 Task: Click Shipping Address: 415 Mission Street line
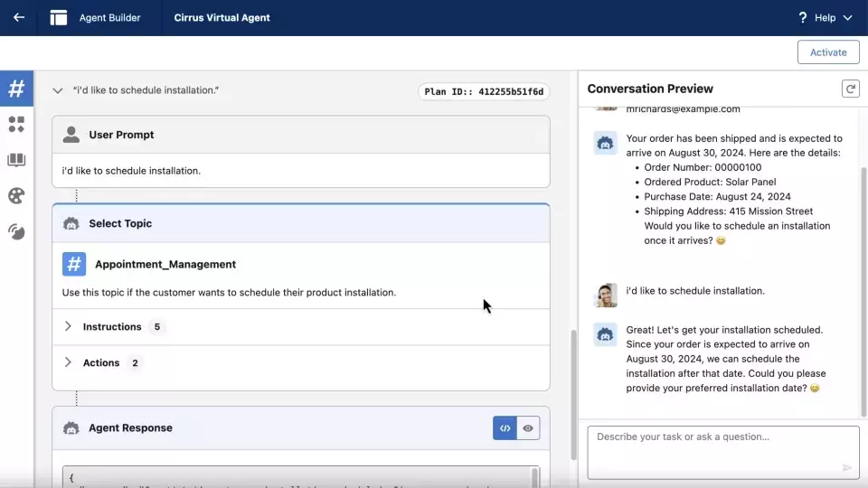pos(728,211)
